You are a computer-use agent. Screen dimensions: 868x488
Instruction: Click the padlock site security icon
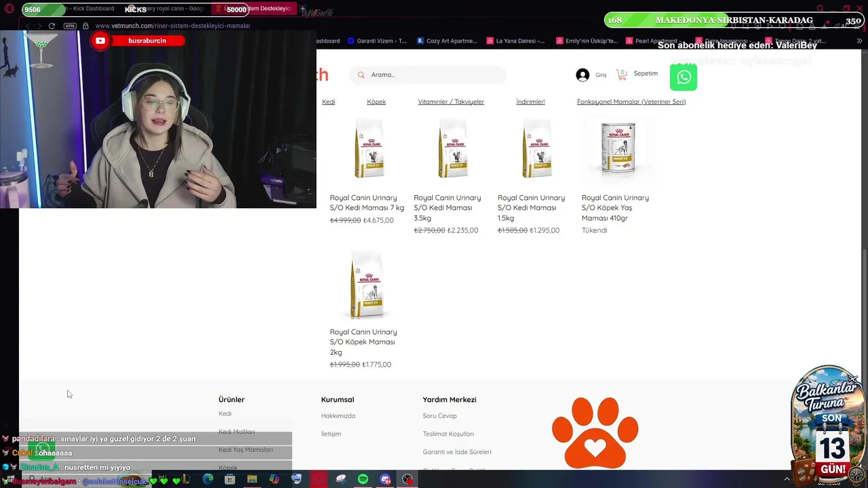tap(85, 26)
